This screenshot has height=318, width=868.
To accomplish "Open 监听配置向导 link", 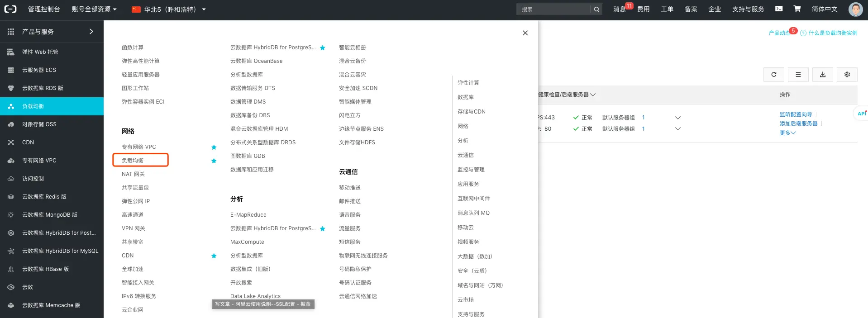I will 796,114.
